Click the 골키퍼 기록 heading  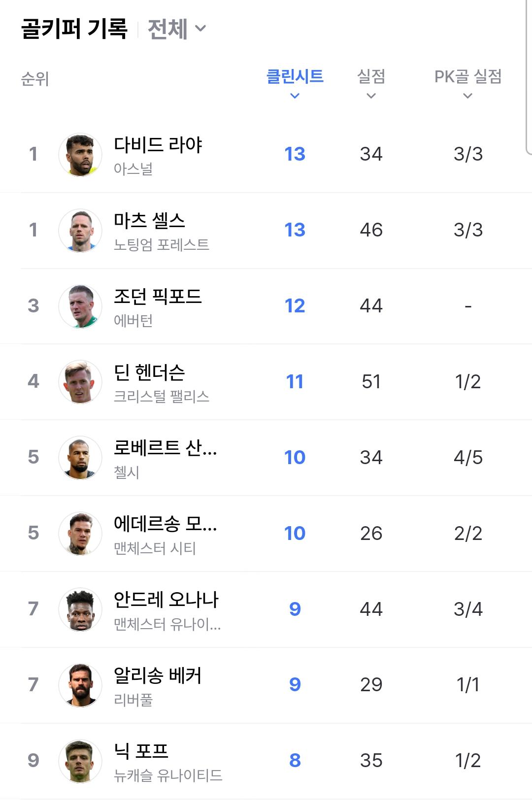74,29
